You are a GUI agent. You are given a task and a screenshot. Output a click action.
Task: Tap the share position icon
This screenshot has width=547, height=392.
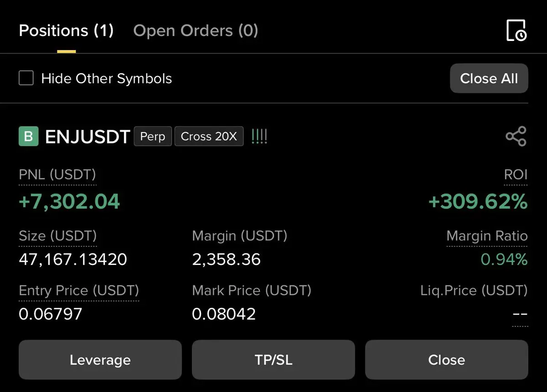pos(516,136)
